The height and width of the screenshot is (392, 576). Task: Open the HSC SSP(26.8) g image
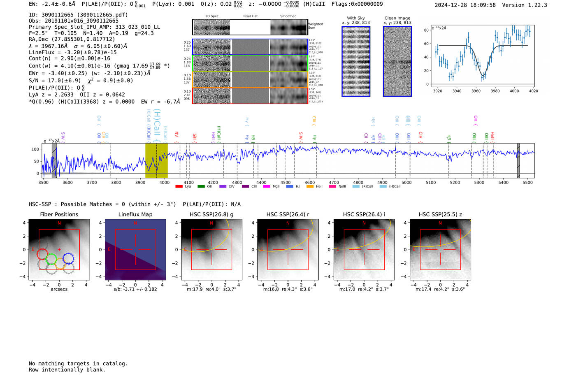coord(211,249)
